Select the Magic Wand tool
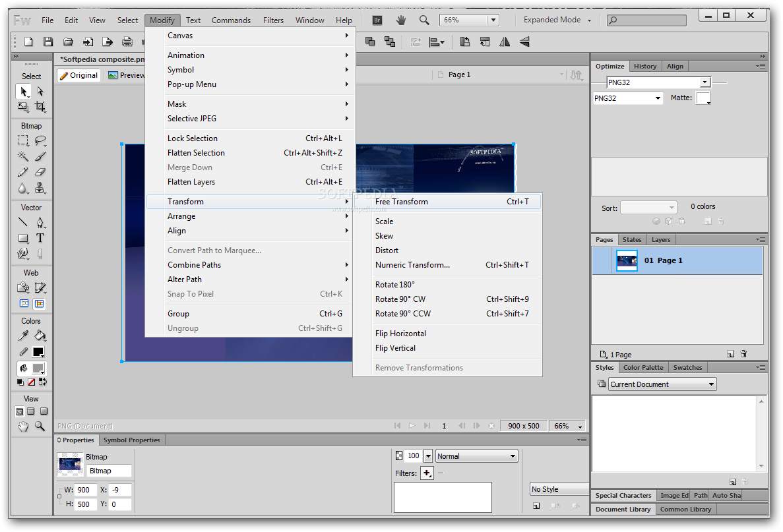783x532 pixels. click(24, 156)
